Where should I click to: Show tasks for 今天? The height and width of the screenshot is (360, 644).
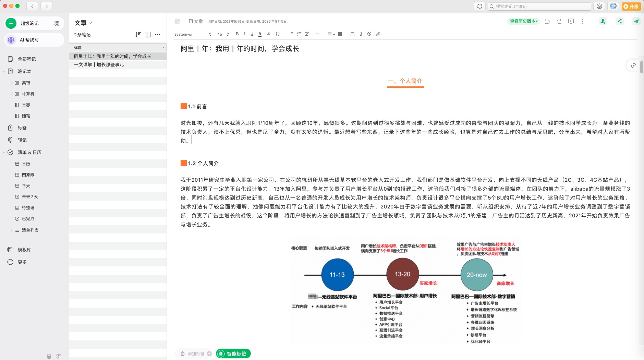coord(26,185)
